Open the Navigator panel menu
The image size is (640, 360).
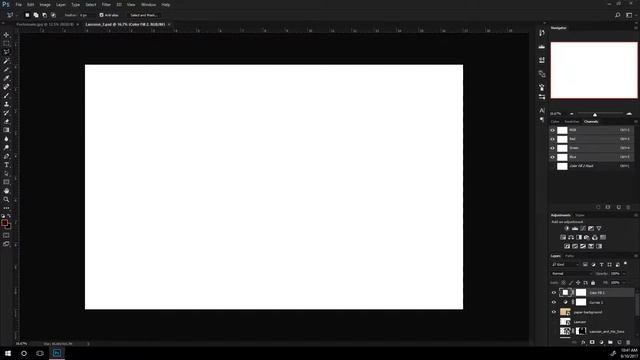click(636, 28)
